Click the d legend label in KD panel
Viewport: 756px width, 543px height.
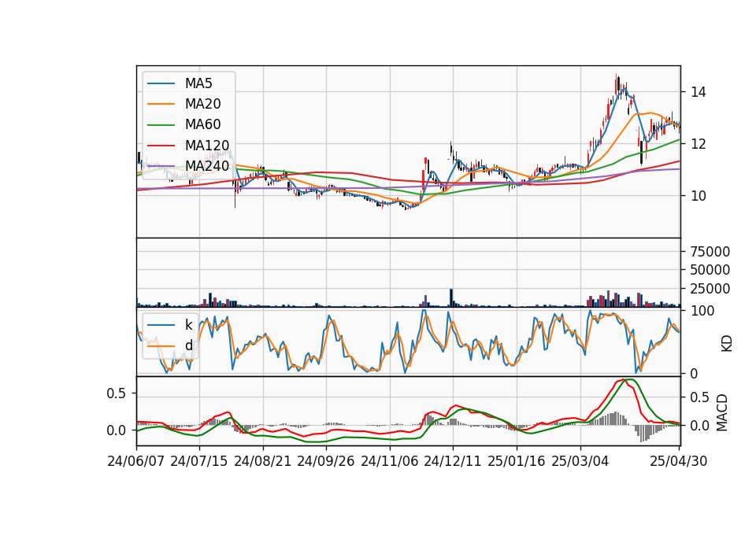point(189,345)
